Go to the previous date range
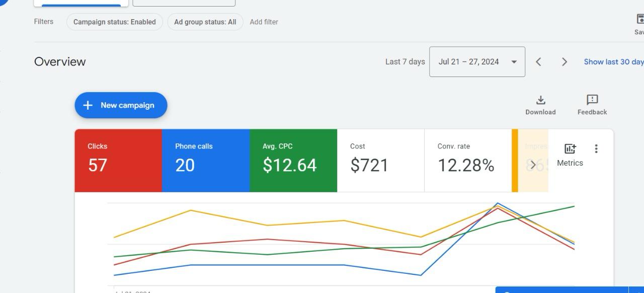The width and height of the screenshot is (644, 293). coord(538,62)
